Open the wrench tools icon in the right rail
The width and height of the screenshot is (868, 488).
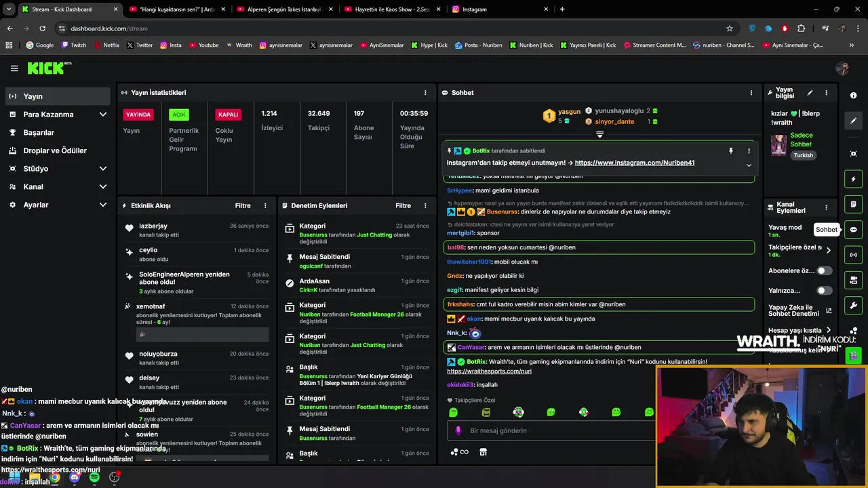click(x=853, y=305)
